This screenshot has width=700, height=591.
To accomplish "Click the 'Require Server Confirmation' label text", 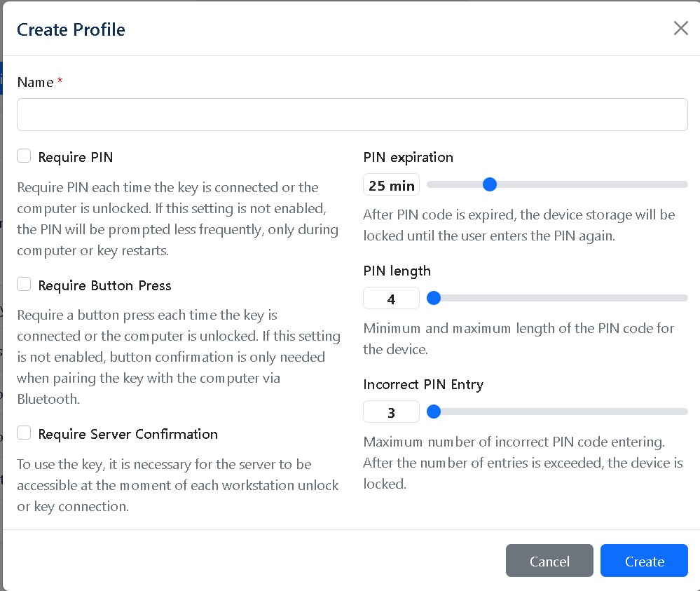I will [x=128, y=434].
